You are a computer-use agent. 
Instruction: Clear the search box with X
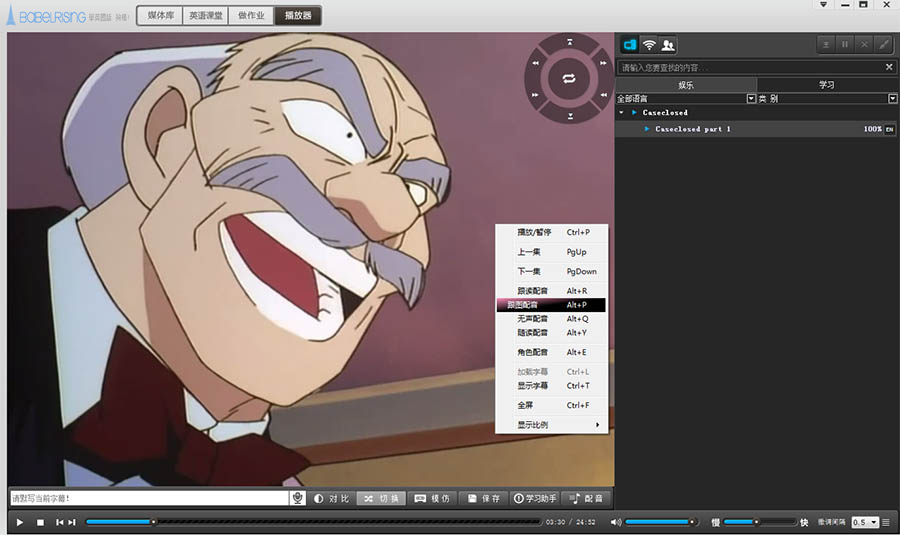tap(889, 67)
